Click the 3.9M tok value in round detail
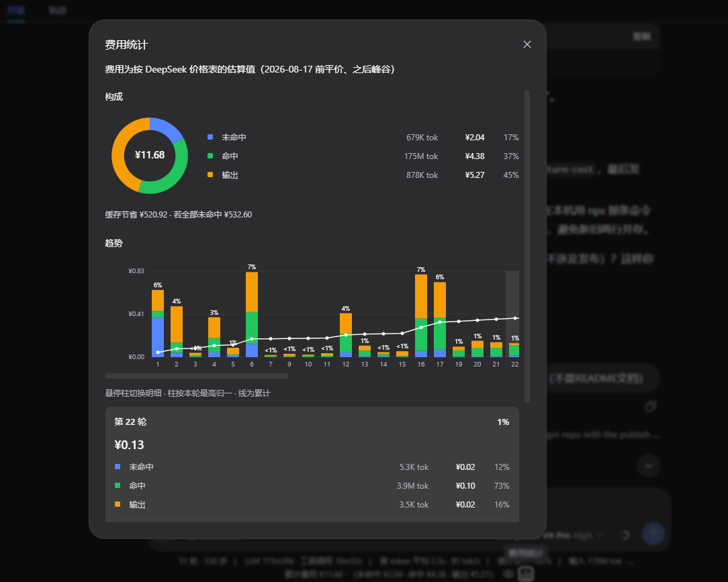 click(413, 486)
